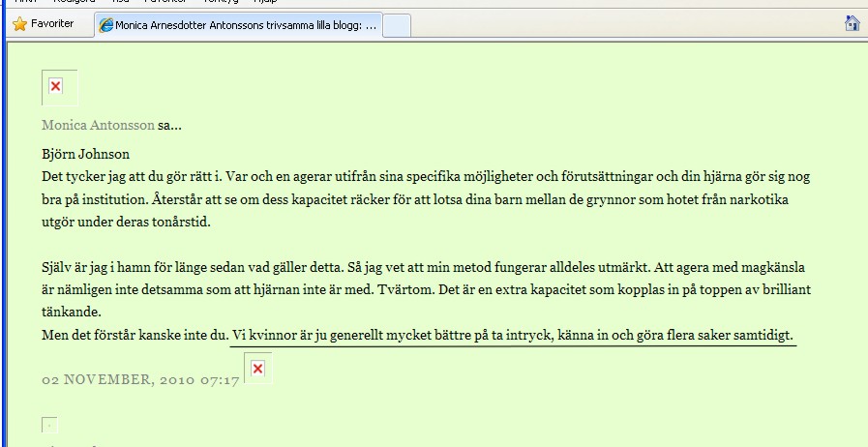Go to the browser home page icon
The width and height of the screenshot is (868, 447).
click(852, 23)
